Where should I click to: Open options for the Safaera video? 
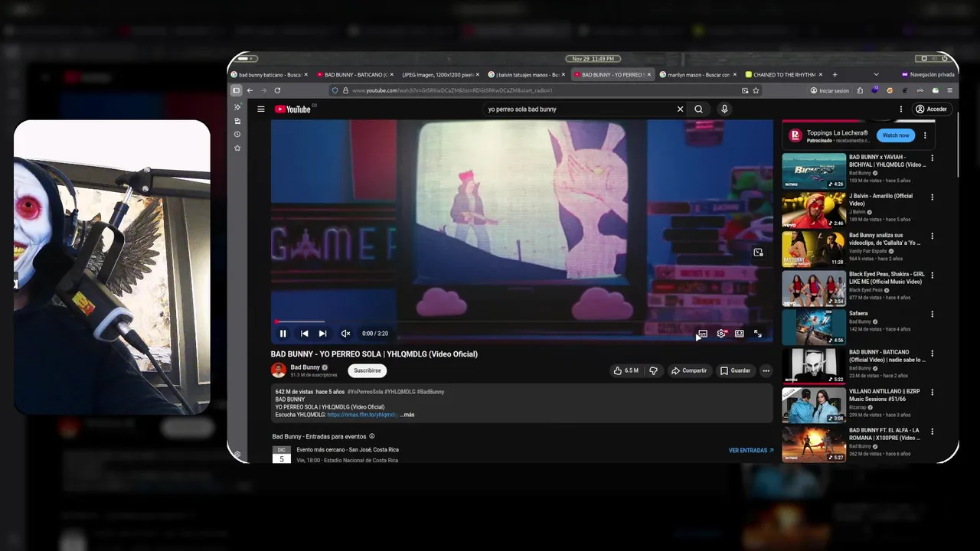(x=932, y=314)
